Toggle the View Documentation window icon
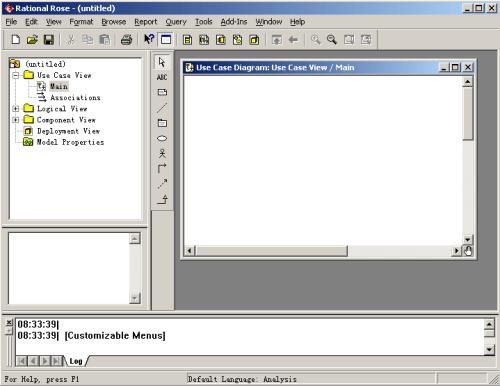 pyautogui.click(x=166, y=40)
